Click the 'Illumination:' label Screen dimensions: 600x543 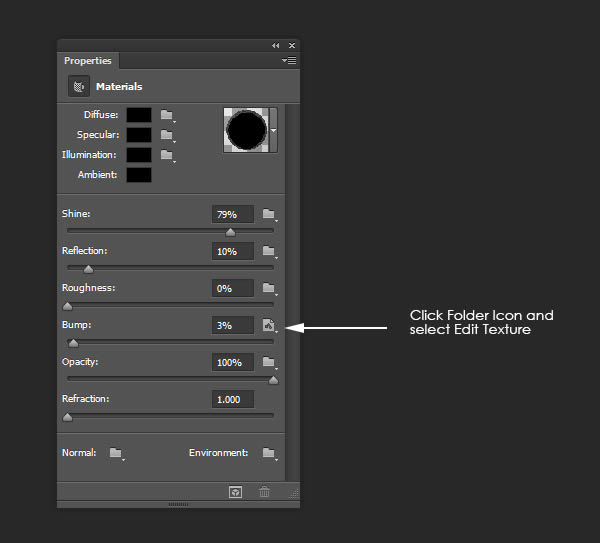[89, 155]
